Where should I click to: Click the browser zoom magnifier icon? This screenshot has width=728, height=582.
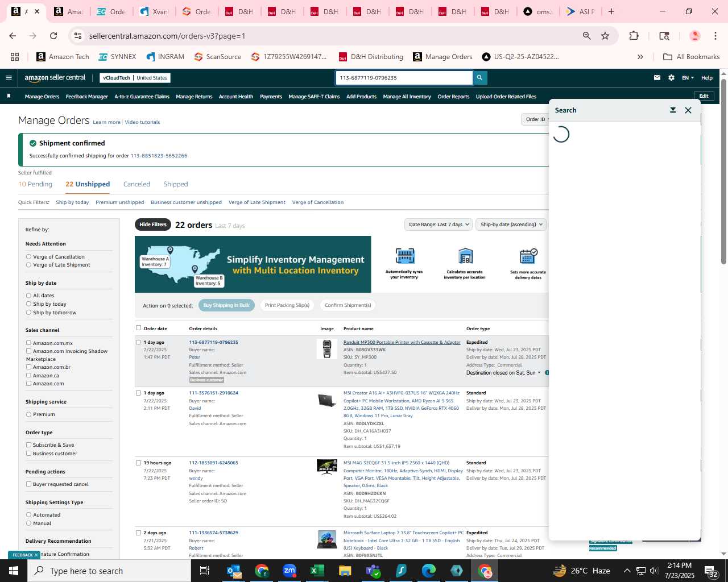[586, 36]
